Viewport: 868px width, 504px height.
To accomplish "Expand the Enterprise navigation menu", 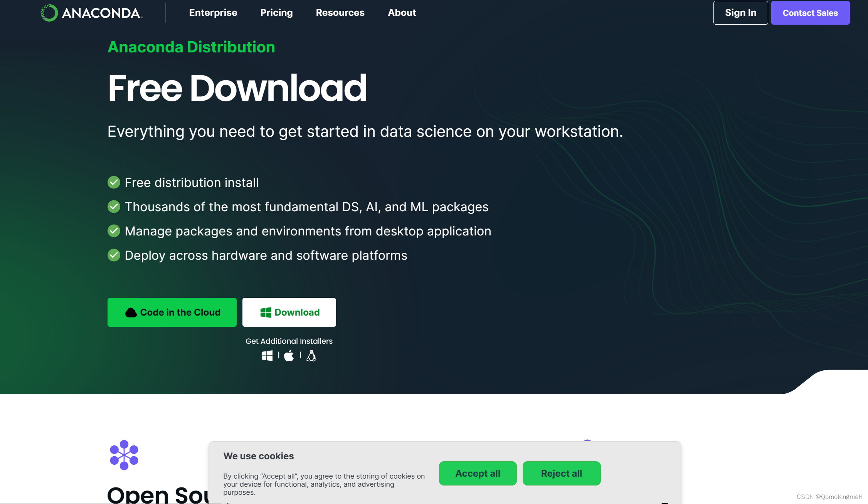I will [213, 12].
